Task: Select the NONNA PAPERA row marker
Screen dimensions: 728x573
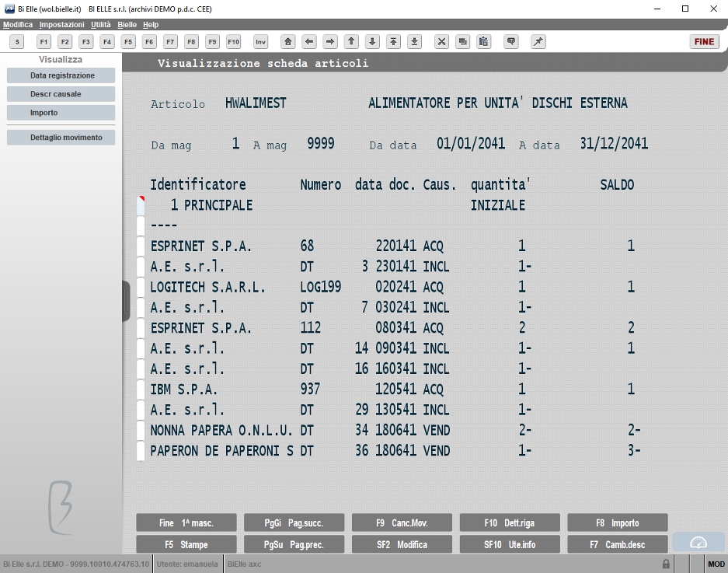Action: (x=140, y=430)
